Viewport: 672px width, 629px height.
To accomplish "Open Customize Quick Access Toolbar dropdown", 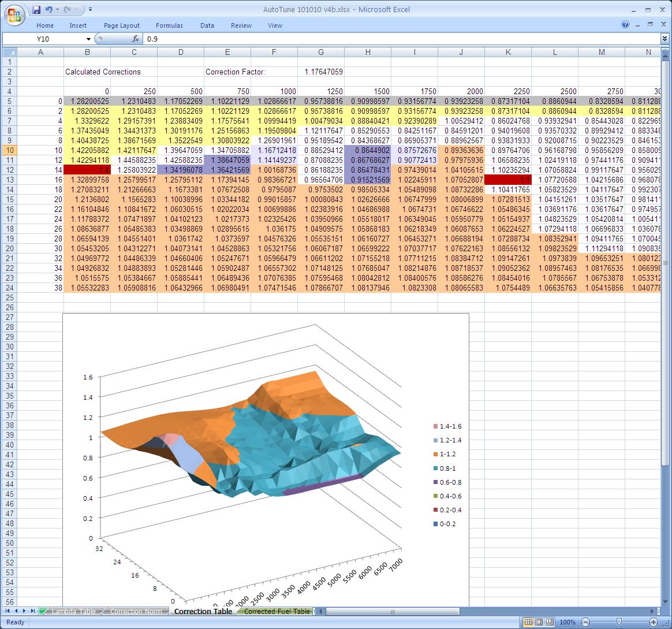I will 91,10.
